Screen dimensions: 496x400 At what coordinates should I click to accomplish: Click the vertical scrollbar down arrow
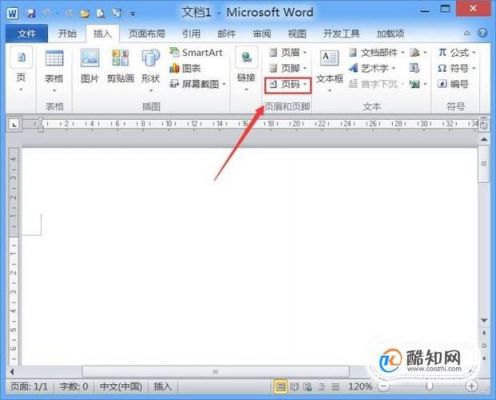click(484, 320)
